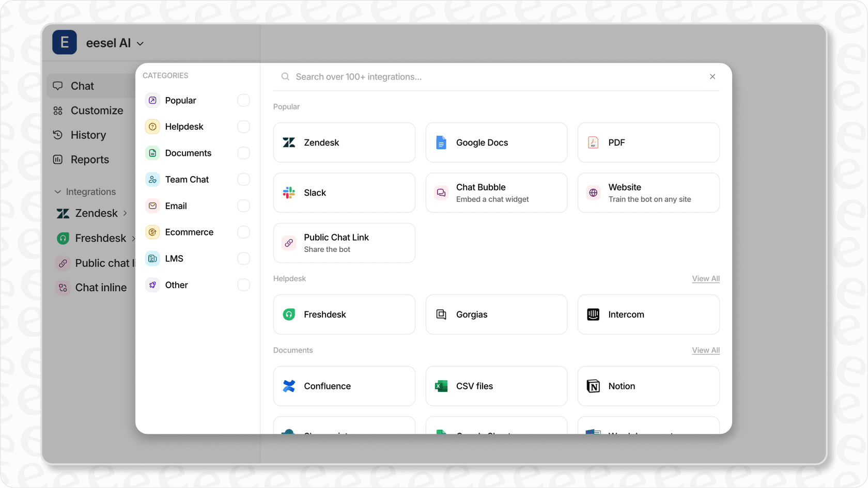Close the integrations dialog

[x=712, y=76]
